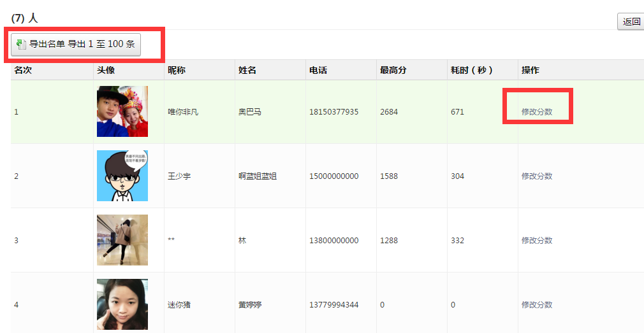Image resolution: width=644 pixels, height=333 pixels.
Task: Click the nickname 唯你非凡
Action: click(183, 111)
